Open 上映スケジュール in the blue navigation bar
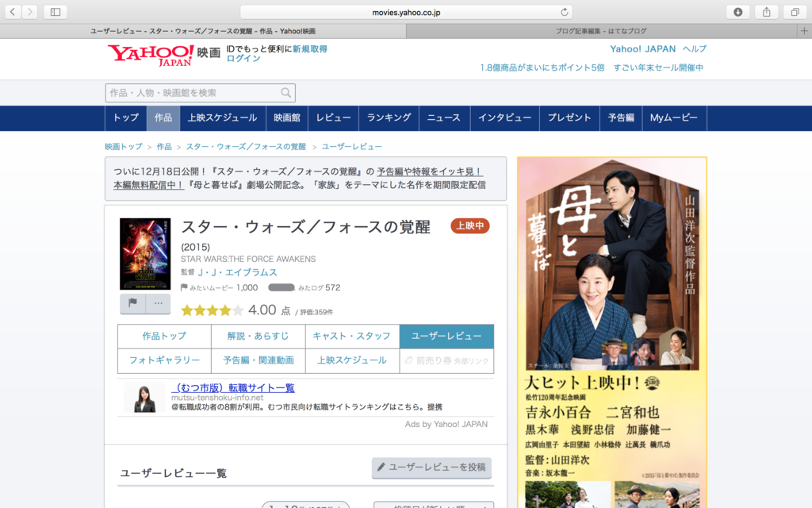Image resolution: width=812 pixels, height=508 pixels. tap(222, 117)
